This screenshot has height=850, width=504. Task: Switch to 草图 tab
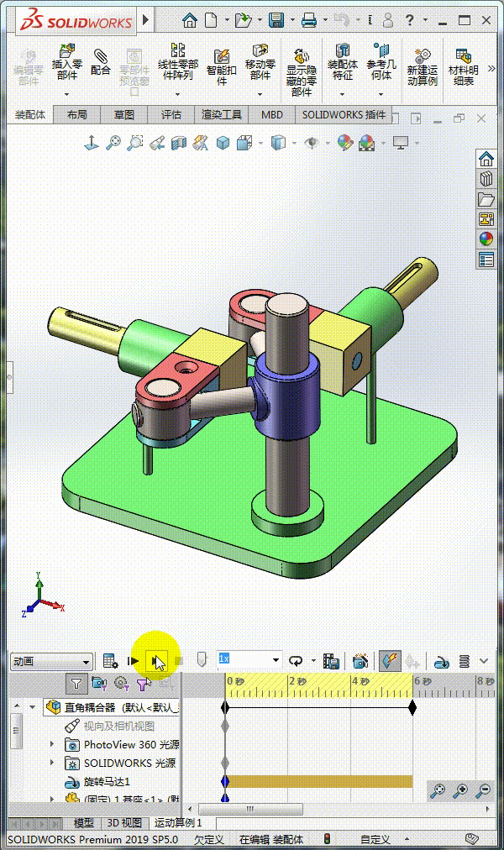(124, 115)
